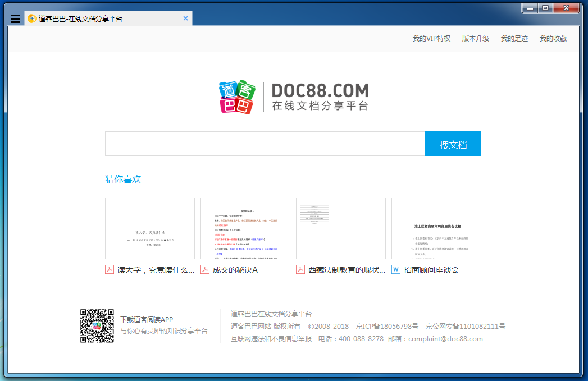The width and height of the screenshot is (588, 381).
Task: Click the tab's yellow favicon icon
Action: pyautogui.click(x=32, y=19)
